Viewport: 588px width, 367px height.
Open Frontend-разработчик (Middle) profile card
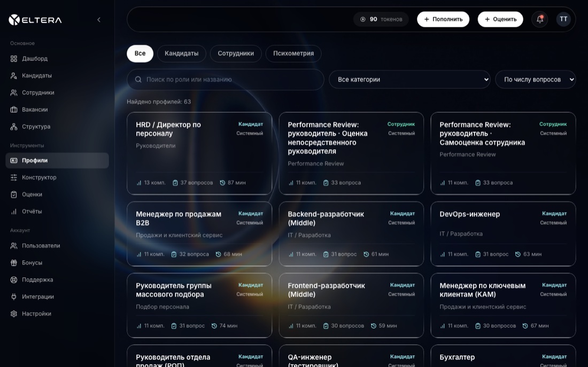[351, 306]
